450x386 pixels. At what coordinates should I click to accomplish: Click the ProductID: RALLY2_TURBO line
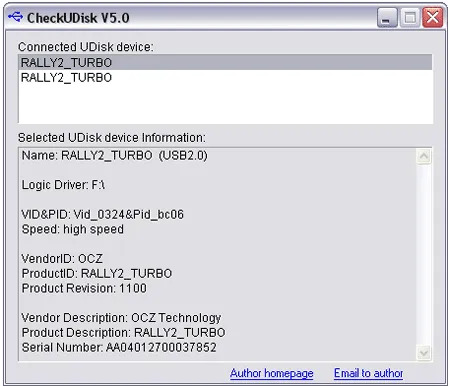pyautogui.click(x=97, y=273)
